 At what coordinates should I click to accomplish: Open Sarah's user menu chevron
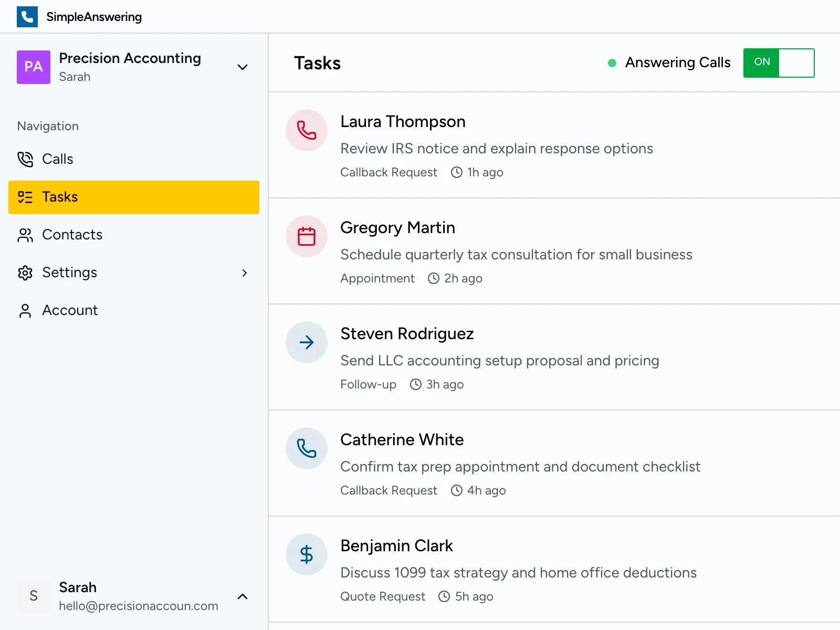[x=243, y=596]
